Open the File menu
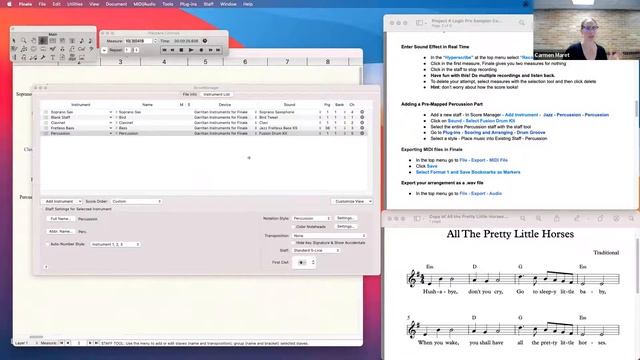 [x=42, y=4]
